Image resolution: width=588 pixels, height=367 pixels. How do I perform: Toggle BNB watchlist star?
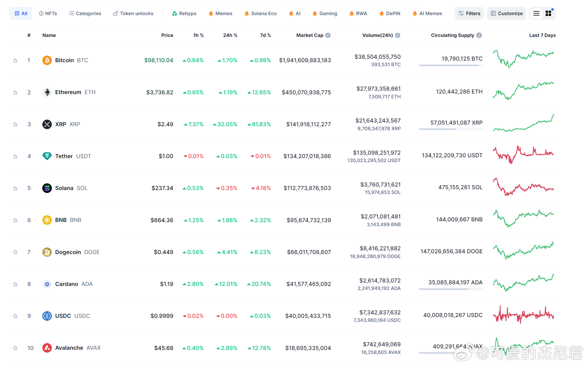coord(15,220)
